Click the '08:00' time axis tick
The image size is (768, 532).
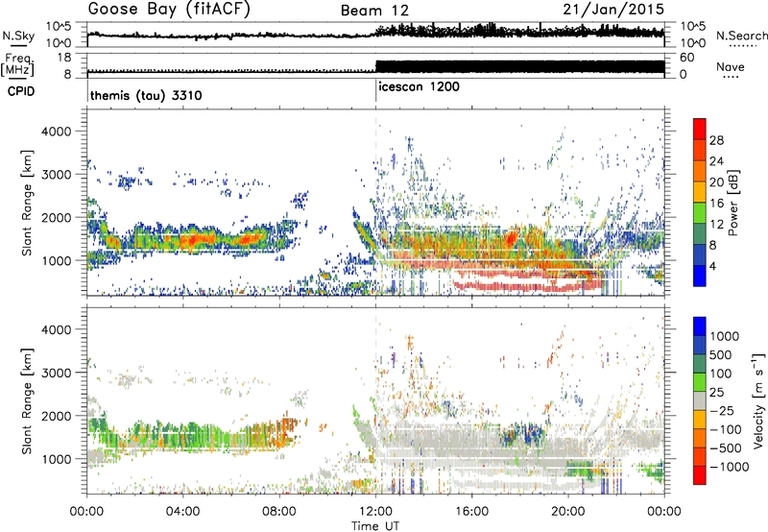point(279,512)
